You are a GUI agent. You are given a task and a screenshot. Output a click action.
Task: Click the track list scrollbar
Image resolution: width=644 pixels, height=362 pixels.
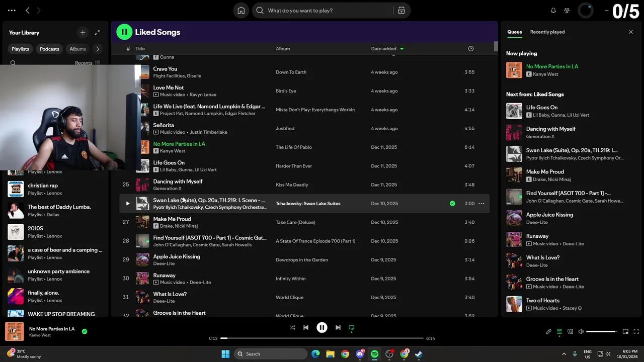click(x=496, y=46)
